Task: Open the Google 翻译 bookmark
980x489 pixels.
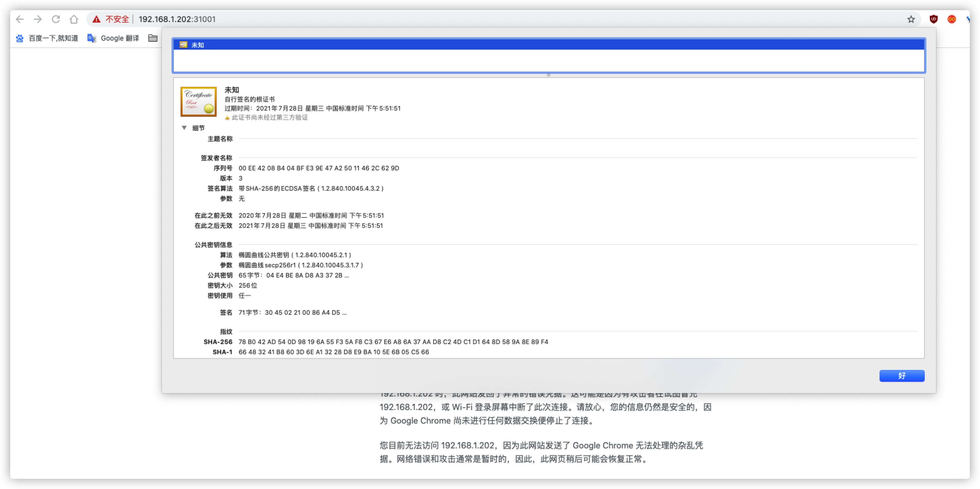Action: point(113,38)
